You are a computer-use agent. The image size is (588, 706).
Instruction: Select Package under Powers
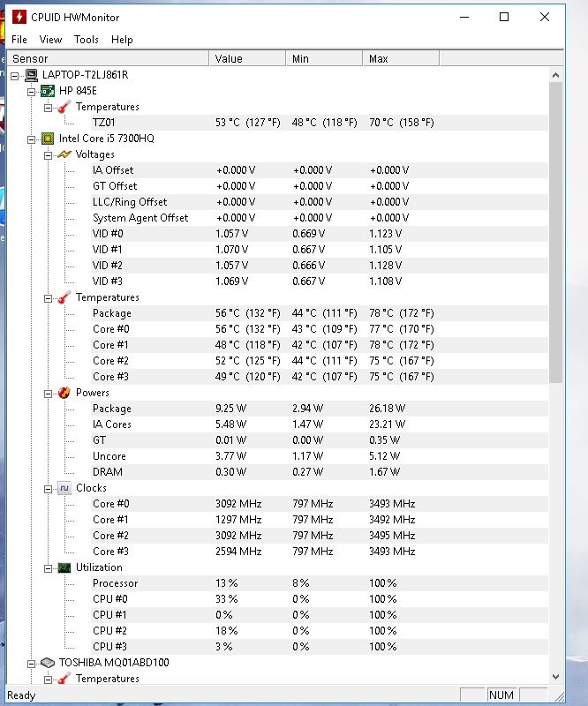pos(320,409)
